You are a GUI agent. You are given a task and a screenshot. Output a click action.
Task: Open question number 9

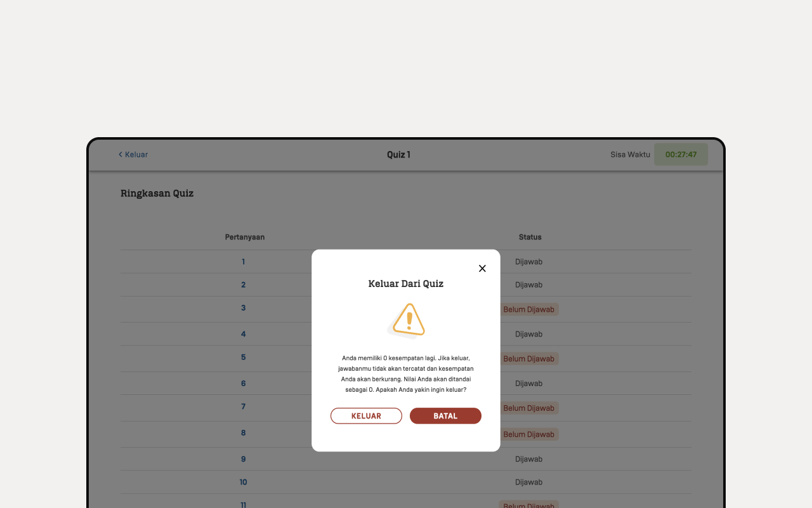(x=243, y=459)
